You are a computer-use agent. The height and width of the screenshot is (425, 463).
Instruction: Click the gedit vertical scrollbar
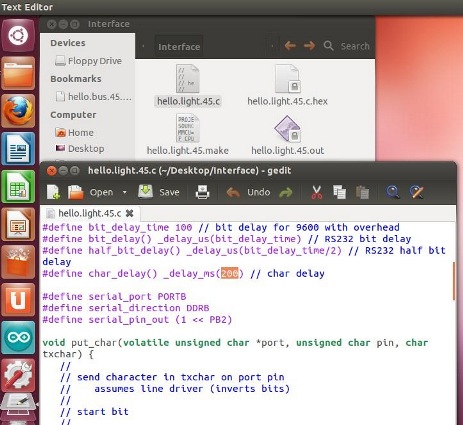coord(454,281)
